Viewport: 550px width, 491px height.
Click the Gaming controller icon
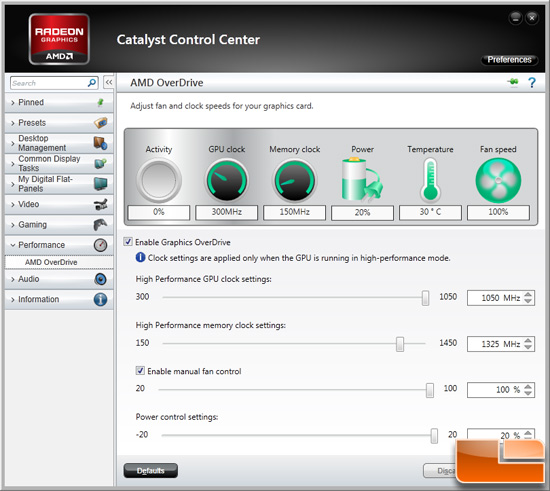pos(100,224)
